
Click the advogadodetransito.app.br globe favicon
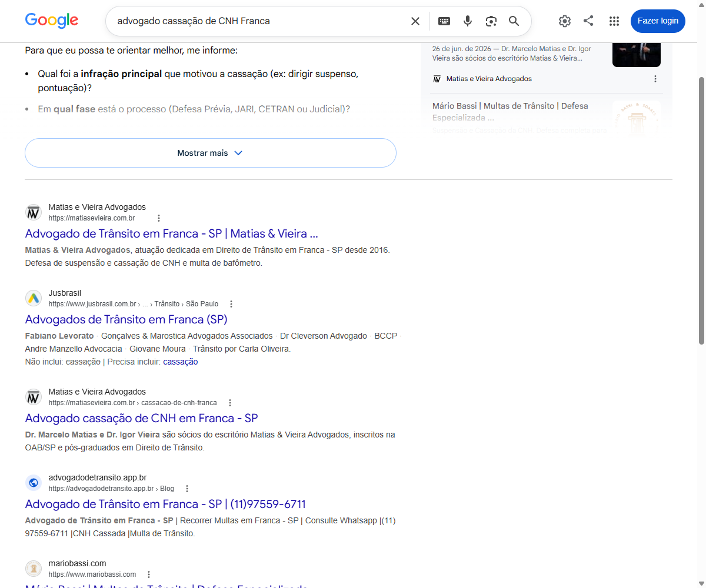[34, 483]
